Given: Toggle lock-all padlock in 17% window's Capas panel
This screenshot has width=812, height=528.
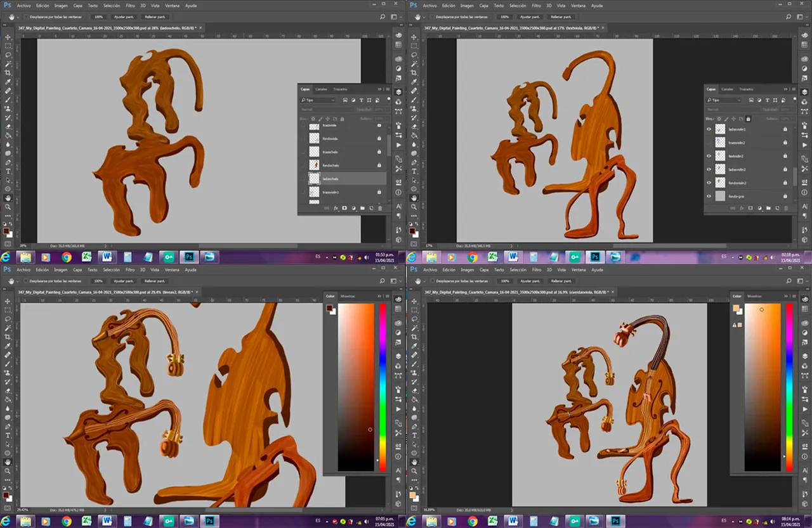Looking at the screenshot, I should click(x=749, y=119).
